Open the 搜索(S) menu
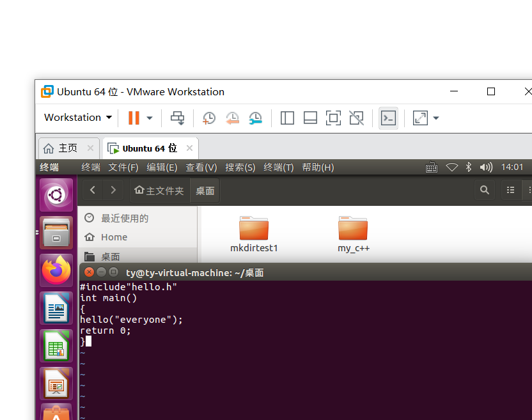This screenshot has width=532, height=420. pyautogui.click(x=240, y=167)
